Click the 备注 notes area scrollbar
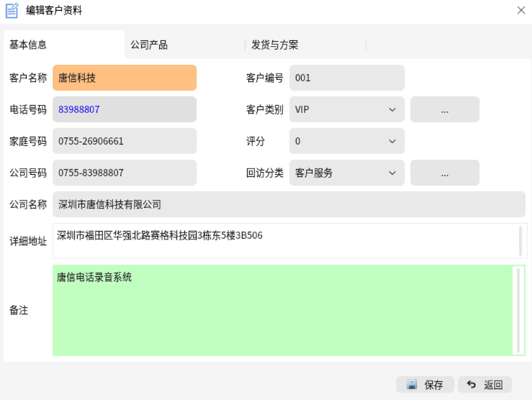The height and width of the screenshot is (400, 532). (518, 310)
